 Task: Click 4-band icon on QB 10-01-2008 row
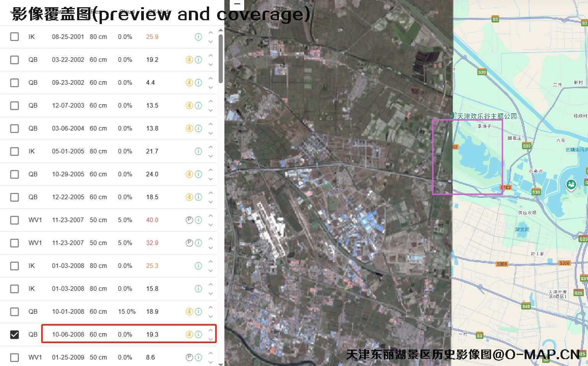[189, 312]
